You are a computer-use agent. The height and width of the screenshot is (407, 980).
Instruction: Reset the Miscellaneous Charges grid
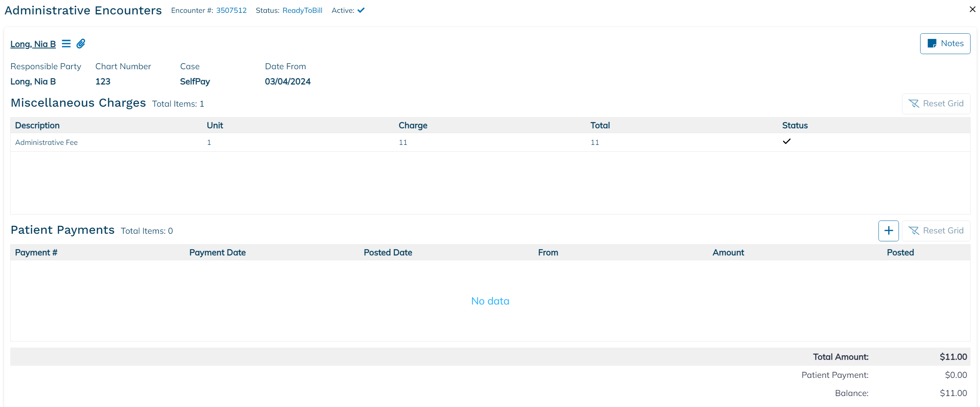pyautogui.click(x=936, y=104)
